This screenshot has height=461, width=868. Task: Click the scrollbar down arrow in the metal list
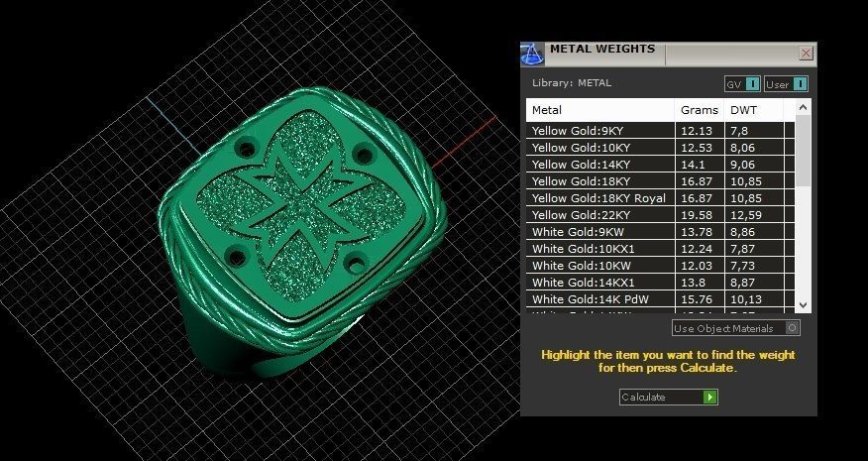[804, 304]
